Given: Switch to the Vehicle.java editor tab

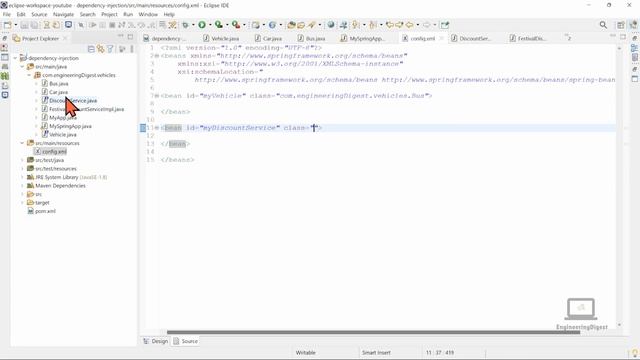Looking at the screenshot, I should coord(221,38).
